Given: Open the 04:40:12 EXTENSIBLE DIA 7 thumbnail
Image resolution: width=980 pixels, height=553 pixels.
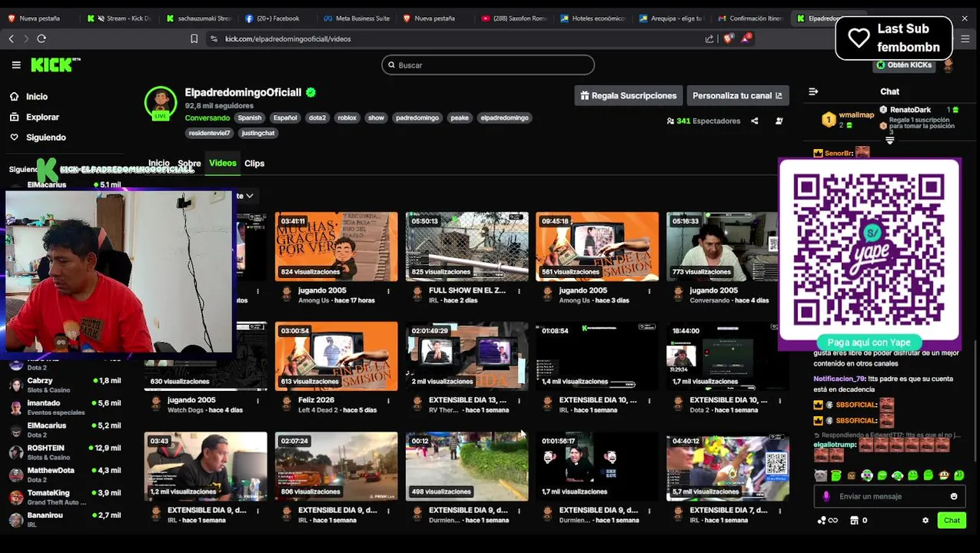Looking at the screenshot, I should (728, 466).
